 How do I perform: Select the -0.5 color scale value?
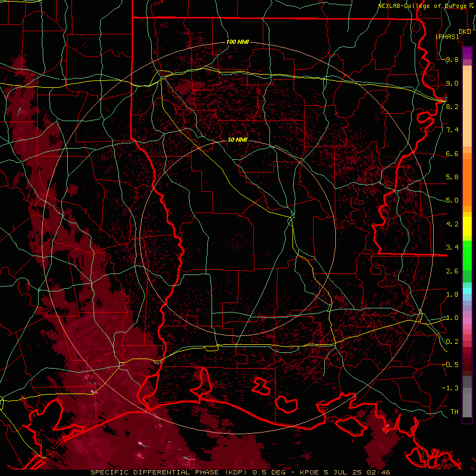[x=450, y=364]
